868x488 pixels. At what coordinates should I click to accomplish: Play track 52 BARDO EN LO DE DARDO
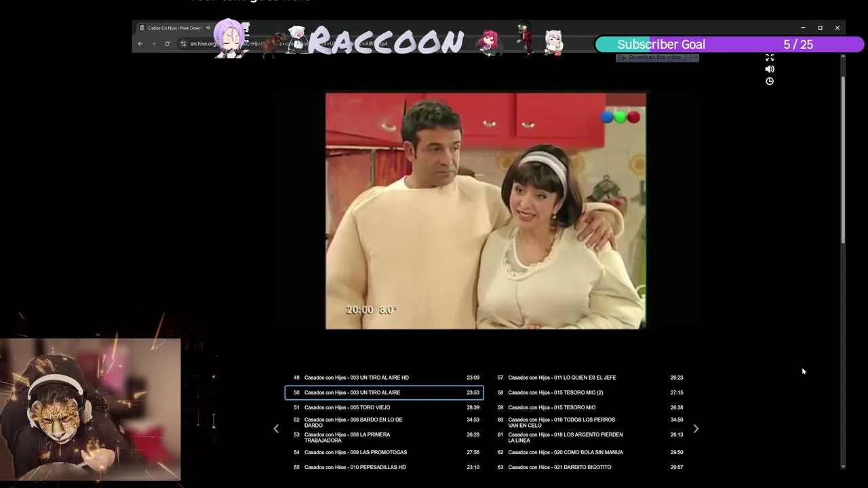[x=384, y=422]
